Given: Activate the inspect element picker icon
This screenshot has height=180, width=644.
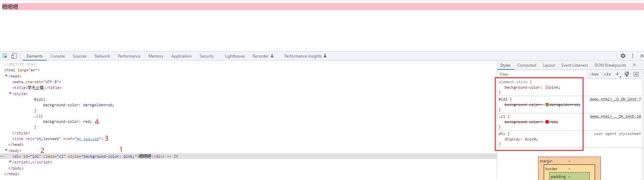Looking at the screenshot, I should (x=5, y=56).
